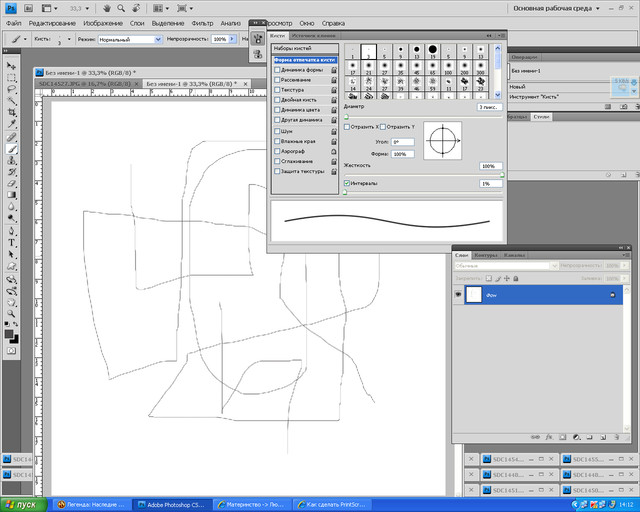Select the Crop tool
Viewport: 640px width, 512px height.
pos(12,112)
